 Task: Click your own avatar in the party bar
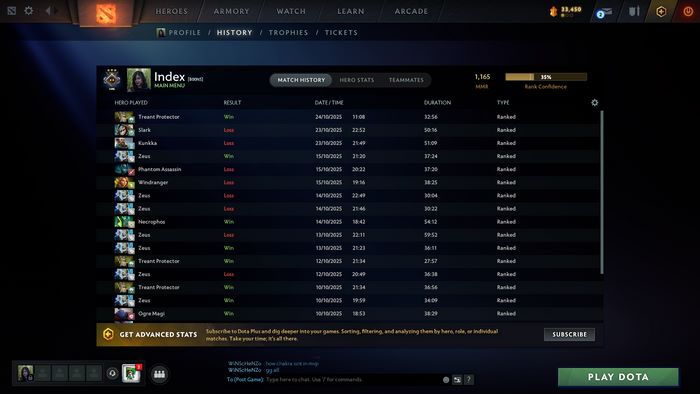25,373
